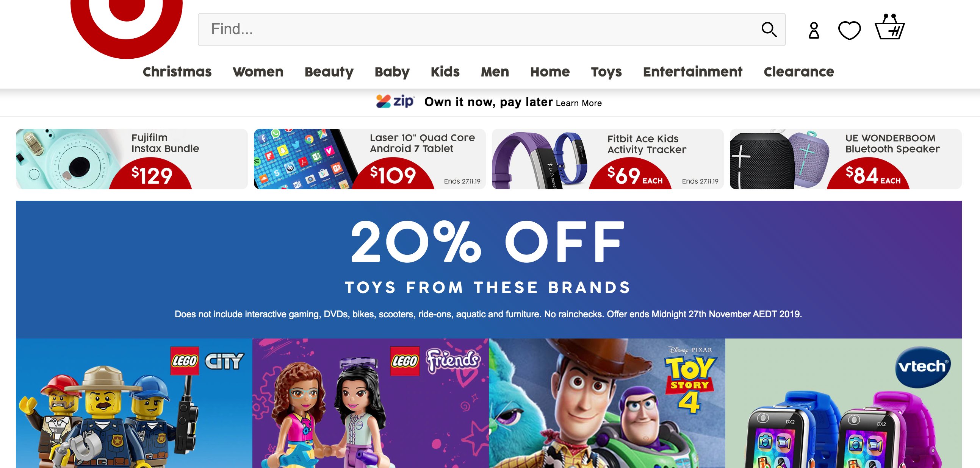Select the Toys navigation item
980x468 pixels.
tap(606, 72)
